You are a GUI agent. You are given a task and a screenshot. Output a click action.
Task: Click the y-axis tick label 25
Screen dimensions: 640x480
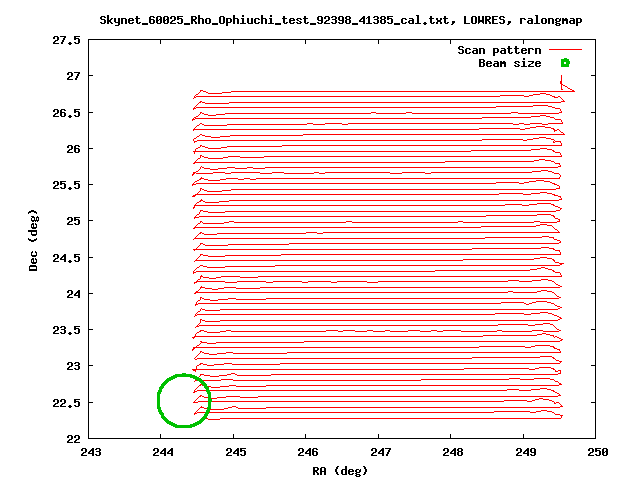(x=73, y=221)
